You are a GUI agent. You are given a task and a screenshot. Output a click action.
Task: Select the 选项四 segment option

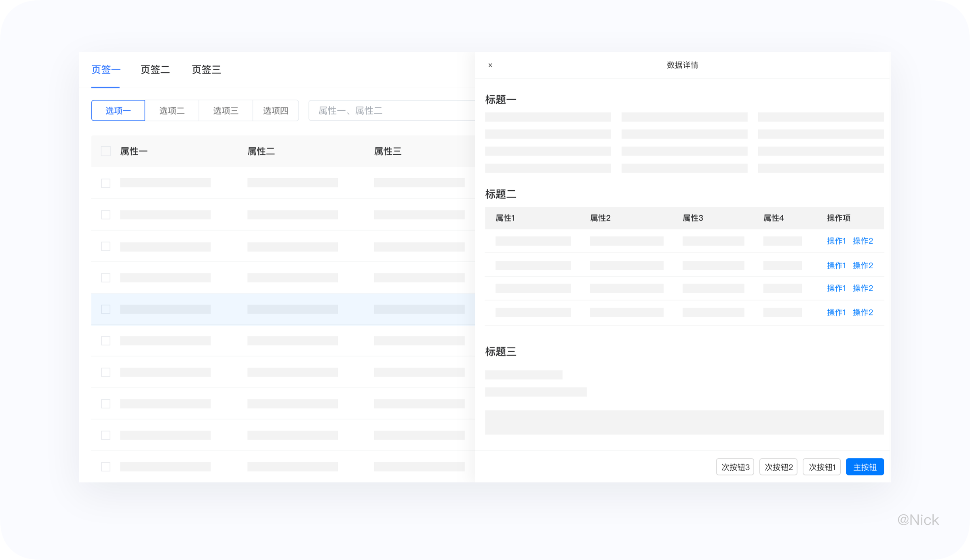coord(276,111)
